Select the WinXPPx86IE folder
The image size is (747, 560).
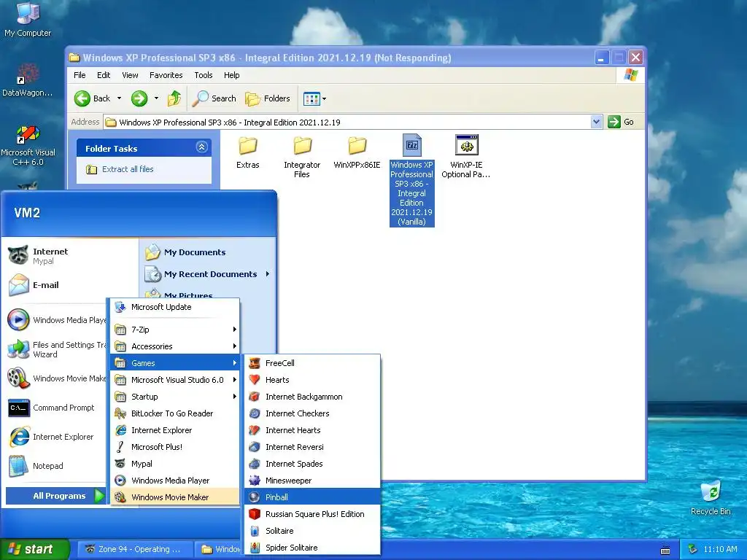[x=357, y=152]
